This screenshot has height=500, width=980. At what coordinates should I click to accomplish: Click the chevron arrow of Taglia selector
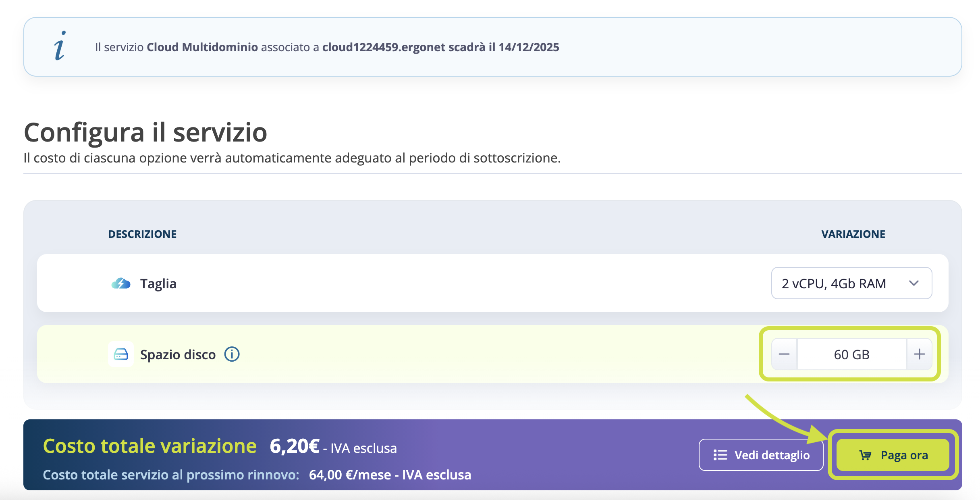click(x=914, y=283)
